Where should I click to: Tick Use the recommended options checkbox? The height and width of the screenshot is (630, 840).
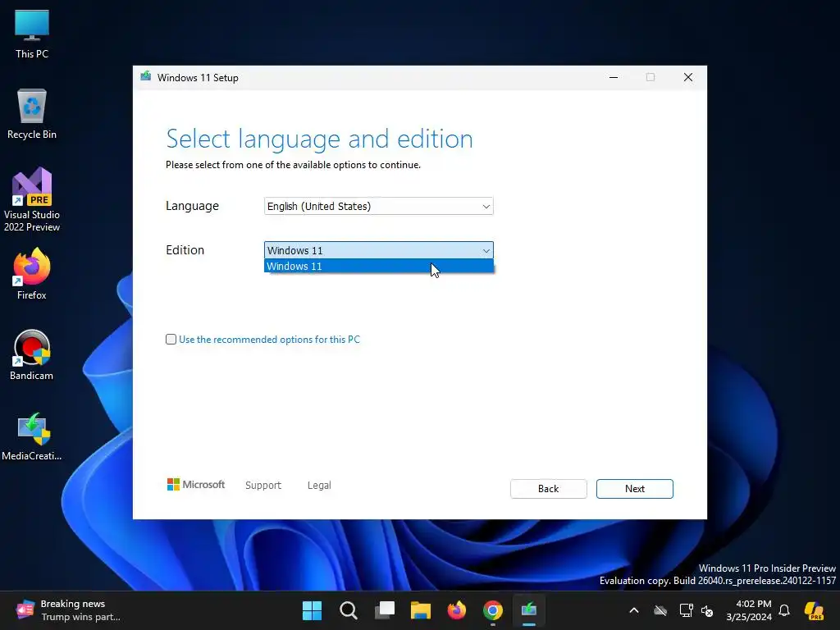[171, 339]
